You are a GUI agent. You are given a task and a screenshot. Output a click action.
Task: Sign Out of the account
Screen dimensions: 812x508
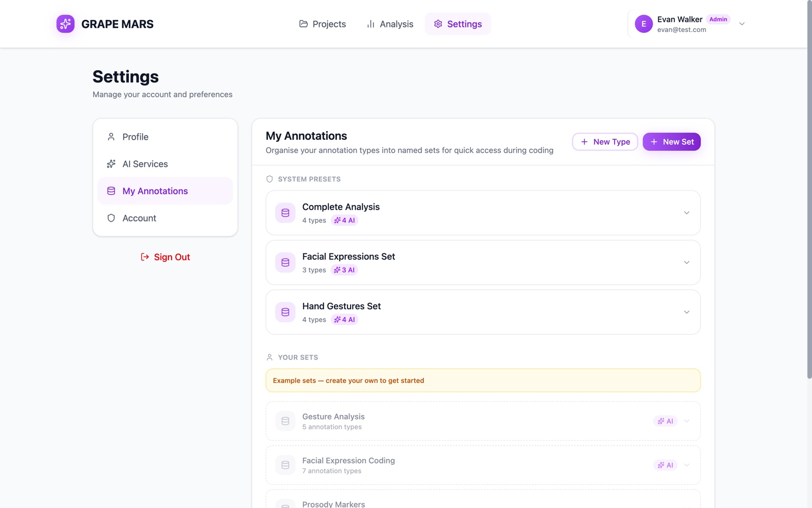click(165, 257)
